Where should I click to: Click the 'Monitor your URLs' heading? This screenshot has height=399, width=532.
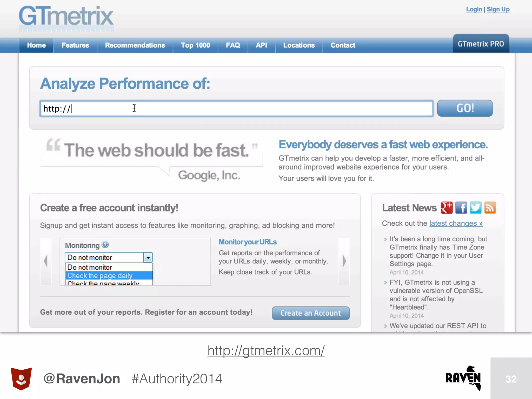pyautogui.click(x=248, y=242)
